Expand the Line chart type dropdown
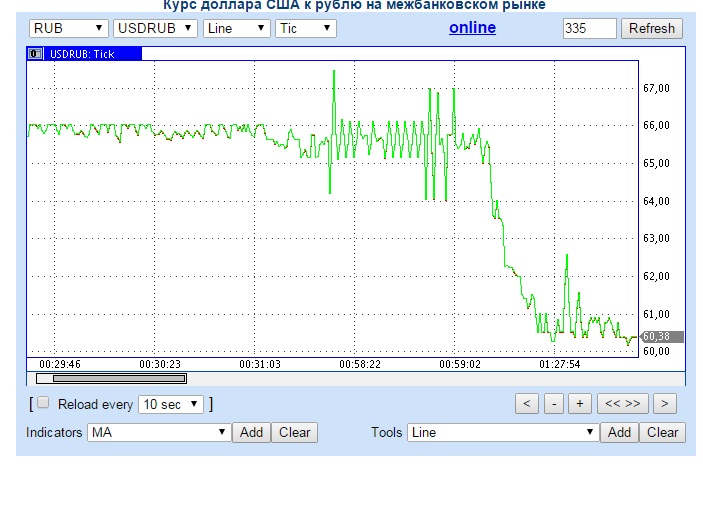This screenshot has width=703, height=520. pos(236,28)
